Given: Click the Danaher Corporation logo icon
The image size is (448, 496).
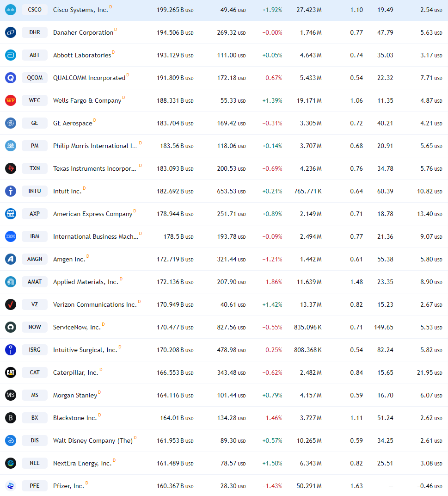Looking at the screenshot, I should [11, 32].
